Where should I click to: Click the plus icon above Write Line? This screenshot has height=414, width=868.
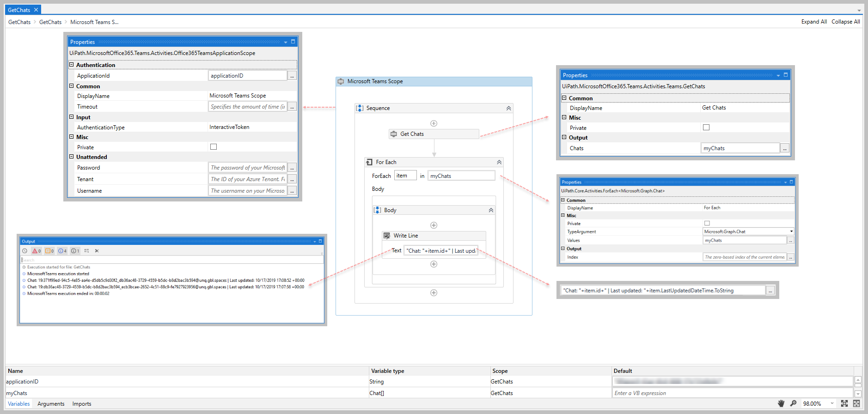click(434, 225)
